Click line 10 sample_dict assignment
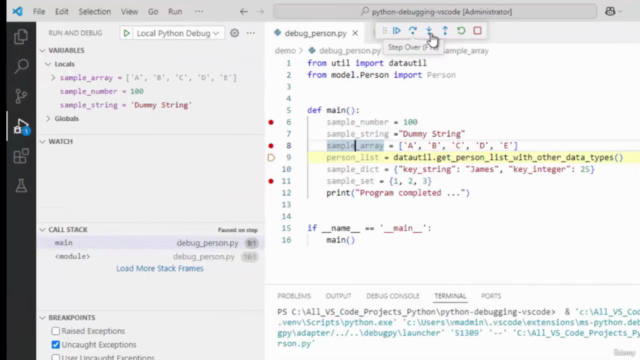 click(x=460, y=169)
